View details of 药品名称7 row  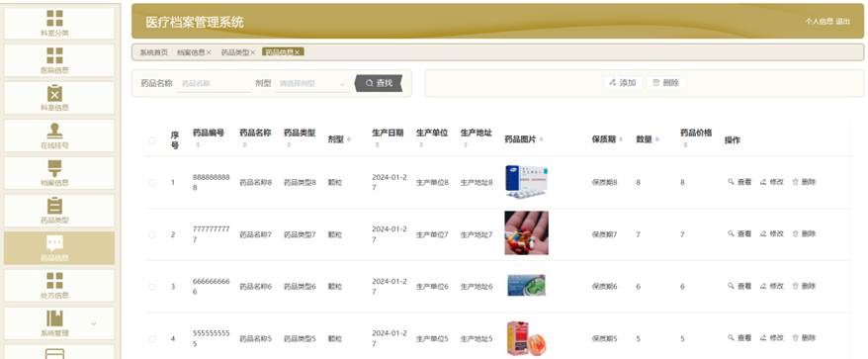point(739,233)
